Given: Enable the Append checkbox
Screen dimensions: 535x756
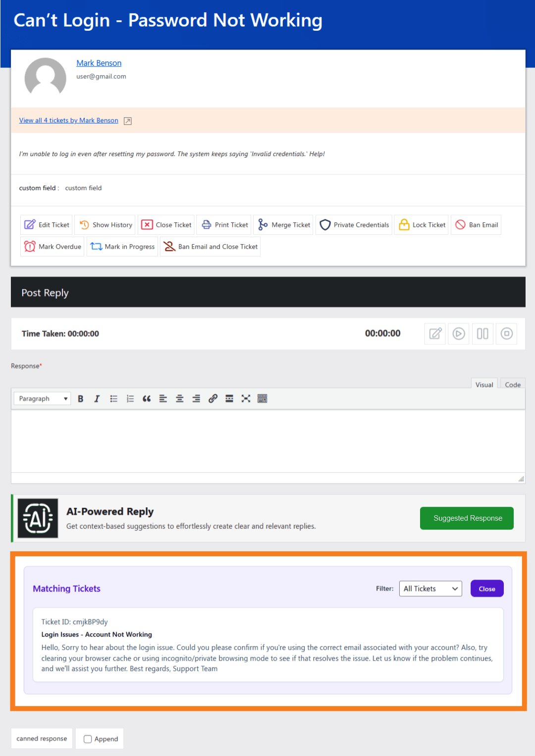Looking at the screenshot, I should tap(88, 739).
